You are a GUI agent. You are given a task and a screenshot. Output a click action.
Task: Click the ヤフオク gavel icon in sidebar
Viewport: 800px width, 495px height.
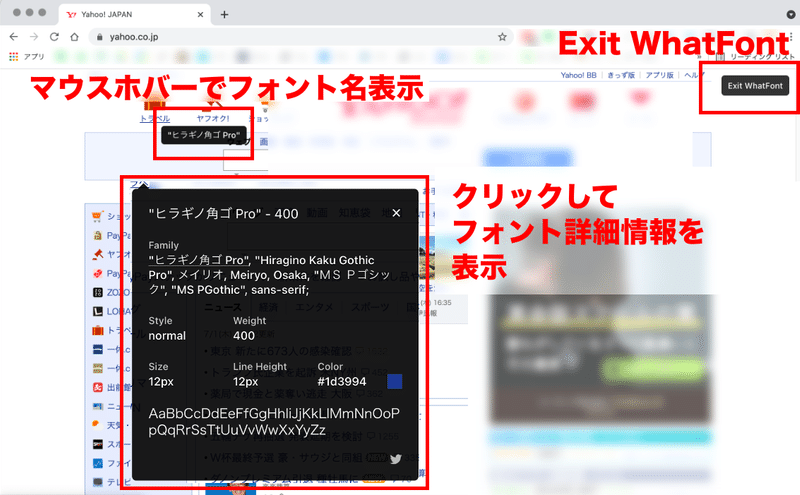[97, 254]
